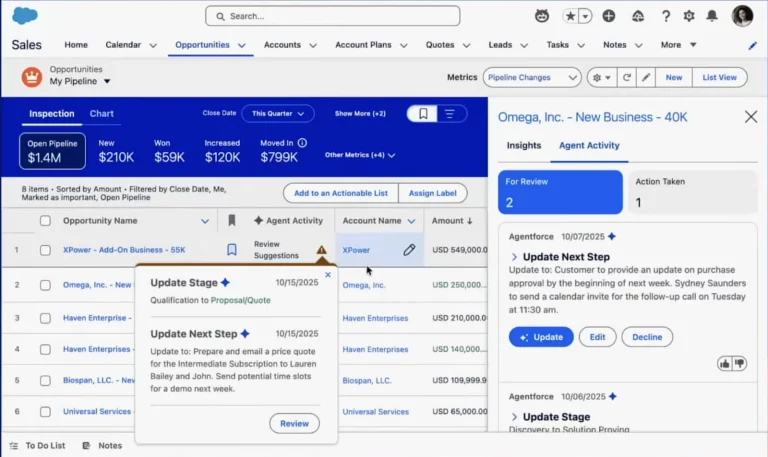Open the Pipeline Changes metrics dropdown
The image size is (768, 457).
[x=531, y=77]
